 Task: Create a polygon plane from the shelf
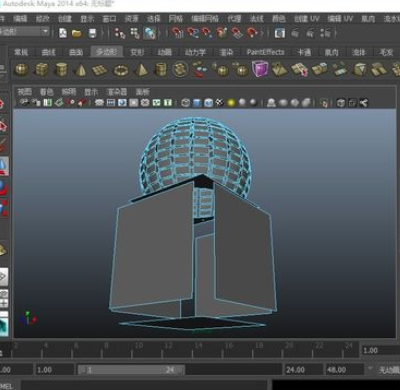[x=100, y=70]
